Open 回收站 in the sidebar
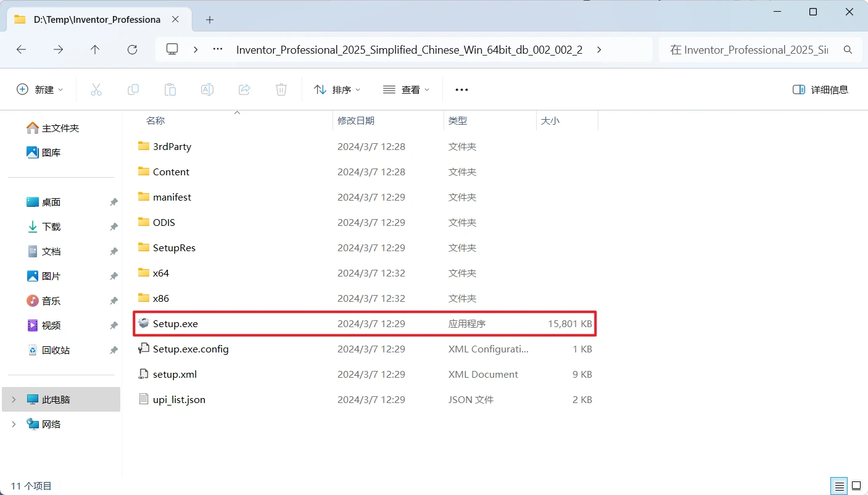The height and width of the screenshot is (495, 868). [48, 350]
